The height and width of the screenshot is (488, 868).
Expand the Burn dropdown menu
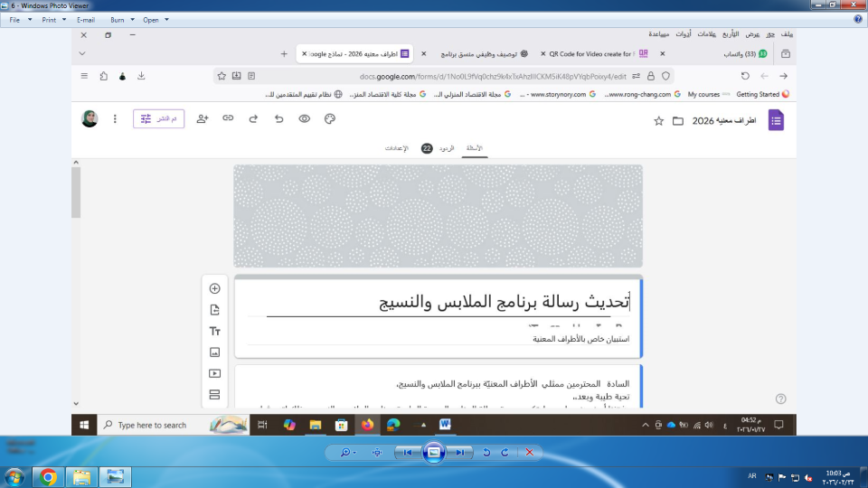point(122,19)
